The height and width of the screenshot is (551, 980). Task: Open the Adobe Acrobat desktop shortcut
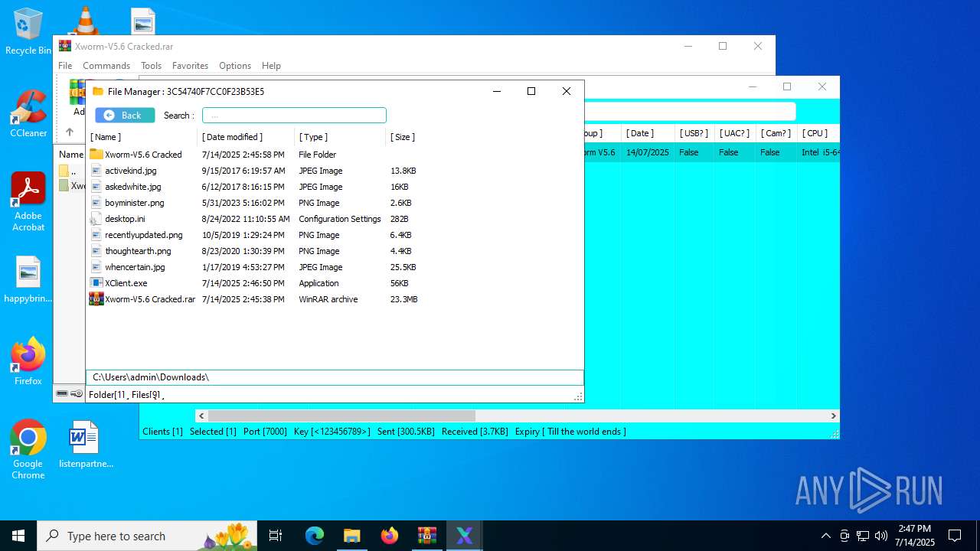pyautogui.click(x=28, y=202)
